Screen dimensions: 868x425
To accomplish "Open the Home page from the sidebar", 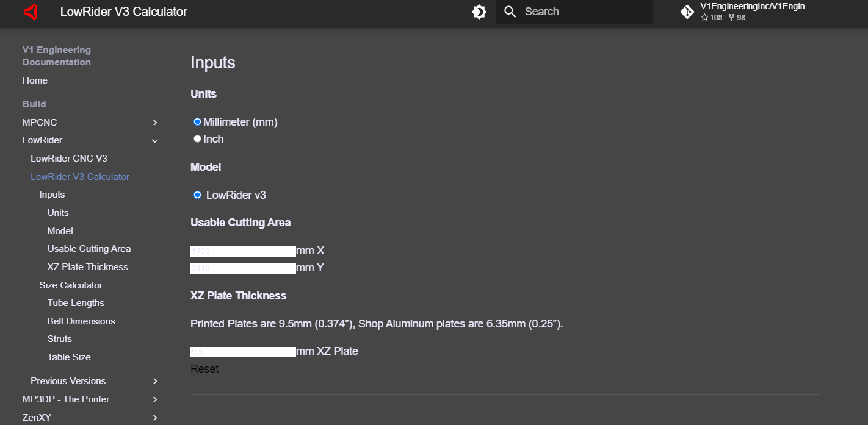I will [35, 80].
